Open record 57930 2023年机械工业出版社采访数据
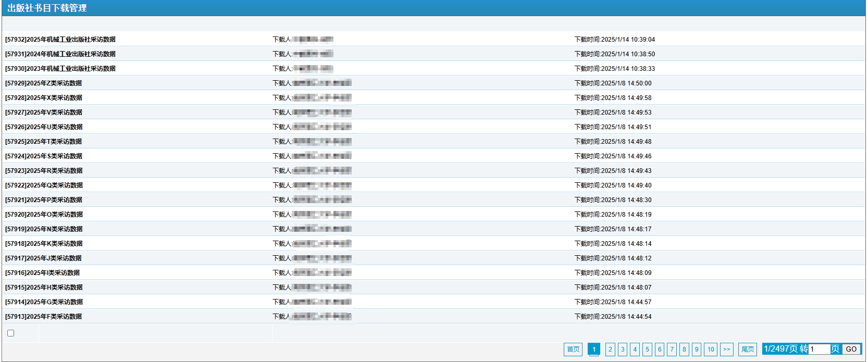Screen dimensions: 868x362 click(60, 69)
